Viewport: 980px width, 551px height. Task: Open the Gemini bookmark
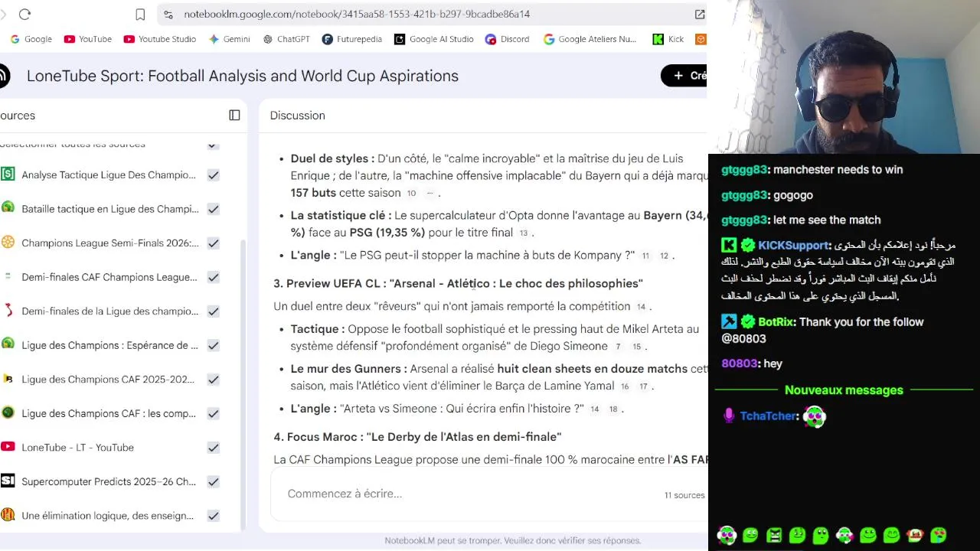(x=229, y=39)
